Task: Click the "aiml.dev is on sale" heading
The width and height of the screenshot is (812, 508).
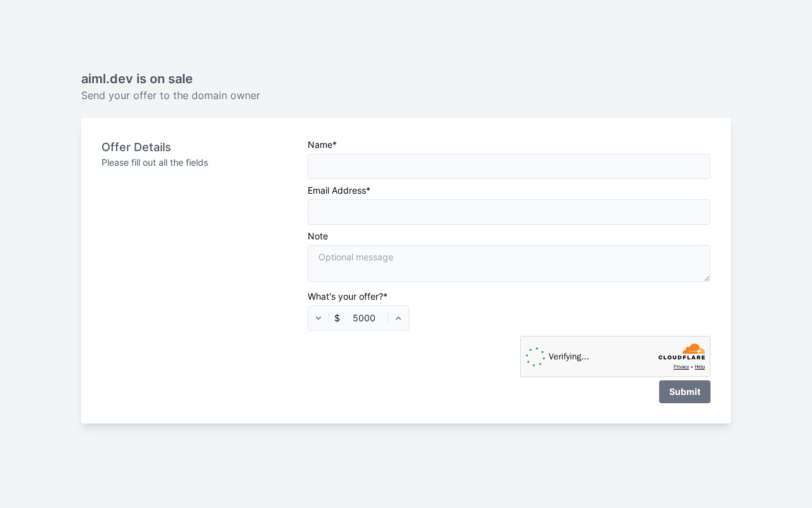Action: pyautogui.click(x=137, y=79)
